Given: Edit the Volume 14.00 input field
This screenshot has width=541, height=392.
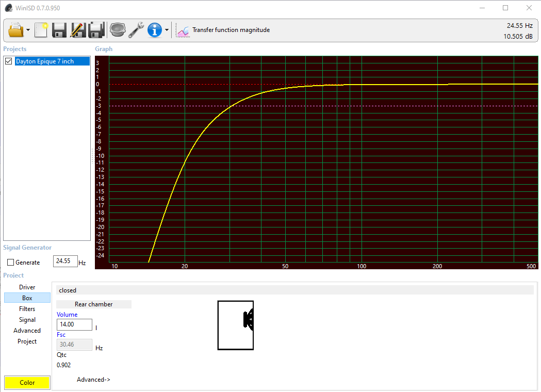Looking at the screenshot, I should (74, 324).
